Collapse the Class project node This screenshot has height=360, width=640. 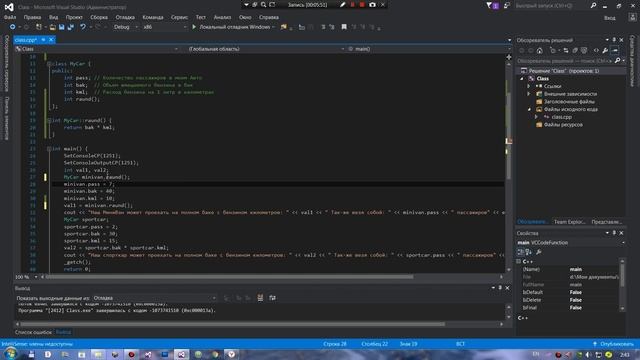[522, 78]
